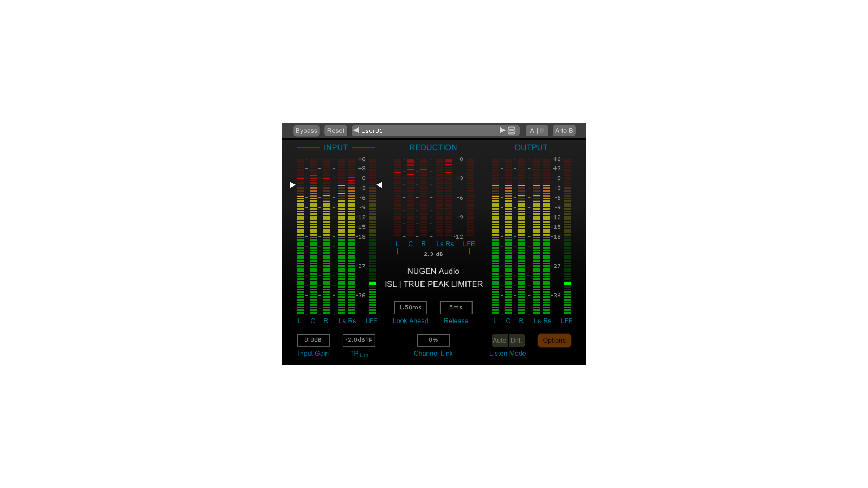Click the OUTPUT section heading
This screenshot has width=868, height=488.
[531, 147]
